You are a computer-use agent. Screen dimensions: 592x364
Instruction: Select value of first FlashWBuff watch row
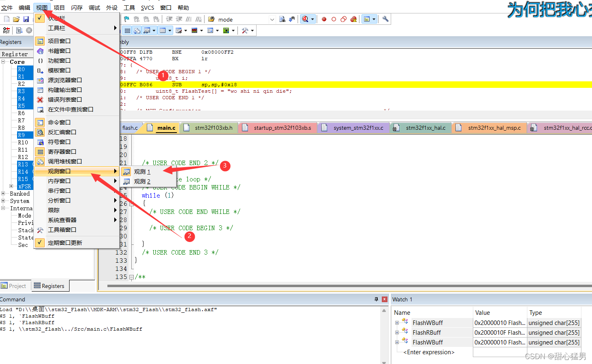500,323
